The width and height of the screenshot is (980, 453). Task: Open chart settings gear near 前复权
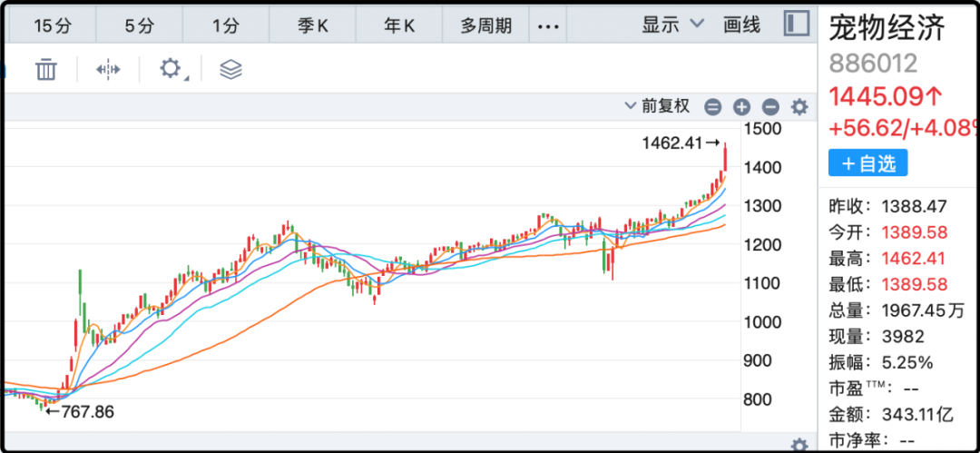(x=799, y=107)
